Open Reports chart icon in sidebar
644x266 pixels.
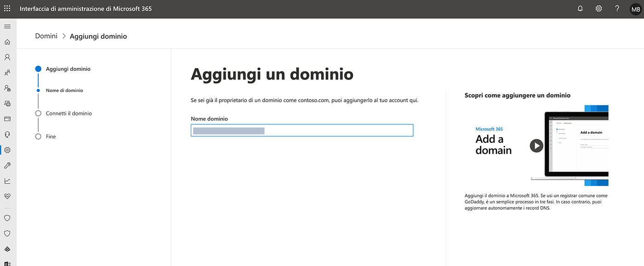pos(7,181)
